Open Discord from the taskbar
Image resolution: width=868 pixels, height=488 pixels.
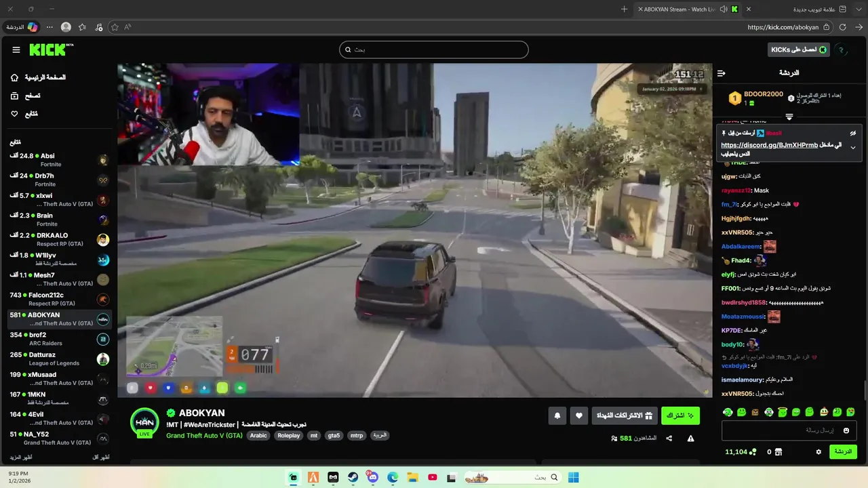372,477
